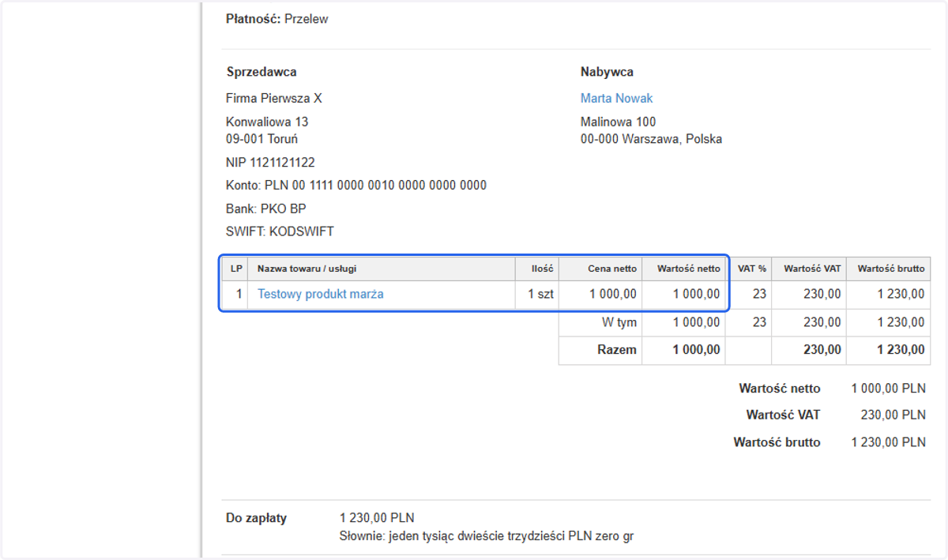Click the SWIFT: KODSWIFT line
Viewport: 948px width, 560px height.
pos(280,232)
